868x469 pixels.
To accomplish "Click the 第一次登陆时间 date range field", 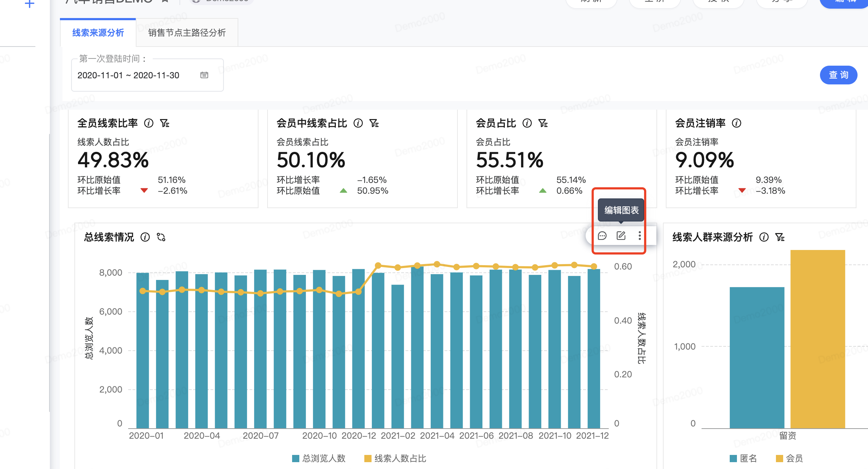I will click(147, 75).
